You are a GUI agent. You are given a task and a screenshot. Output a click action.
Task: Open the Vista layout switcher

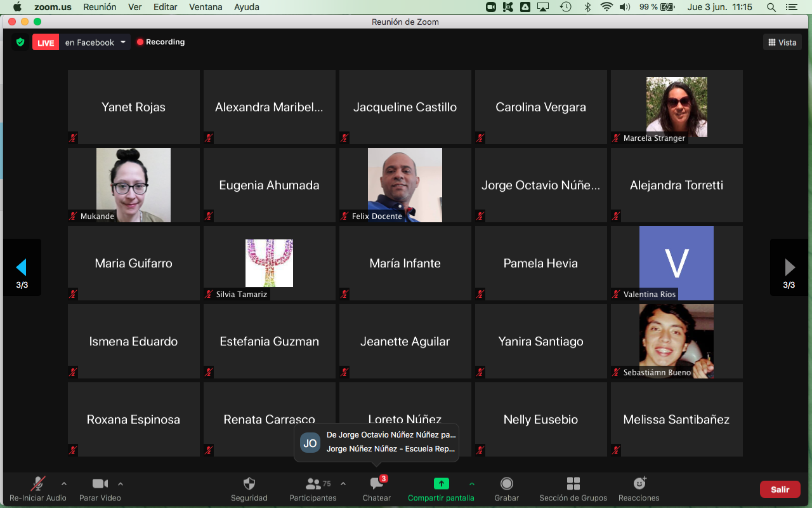[782, 43]
